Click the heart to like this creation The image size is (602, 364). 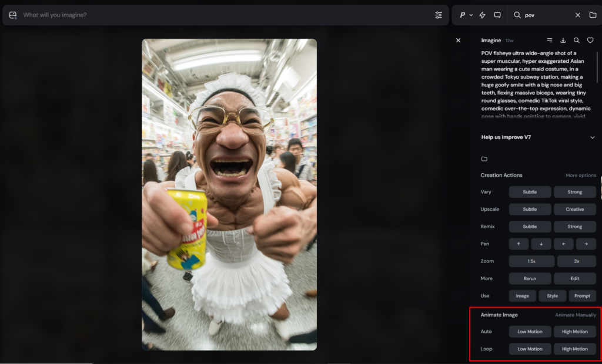coord(591,40)
